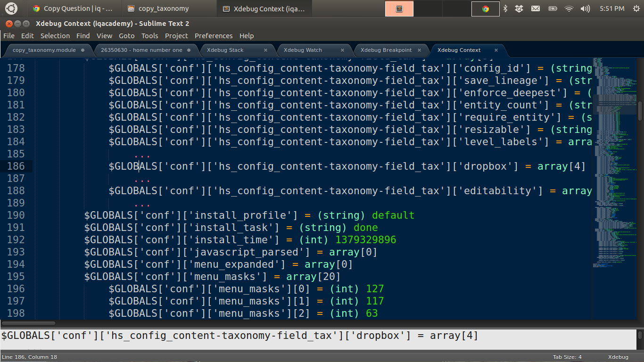Show the clock reading 5:51 PM
Image resolution: width=644 pixels, height=362 pixels.
[612, 8]
